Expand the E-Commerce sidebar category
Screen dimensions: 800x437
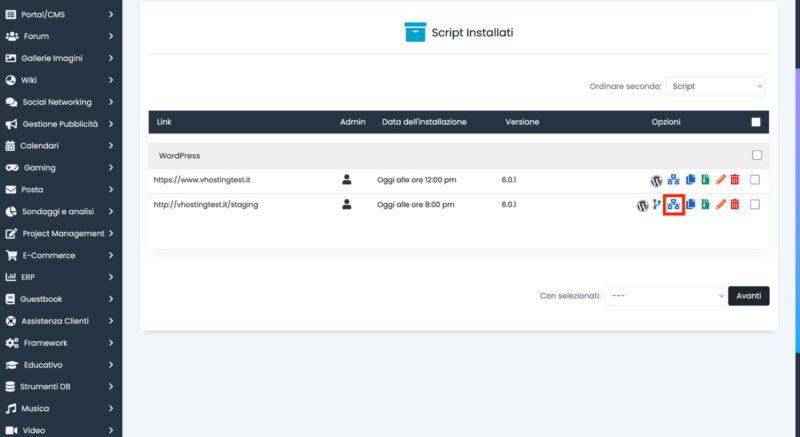61,255
